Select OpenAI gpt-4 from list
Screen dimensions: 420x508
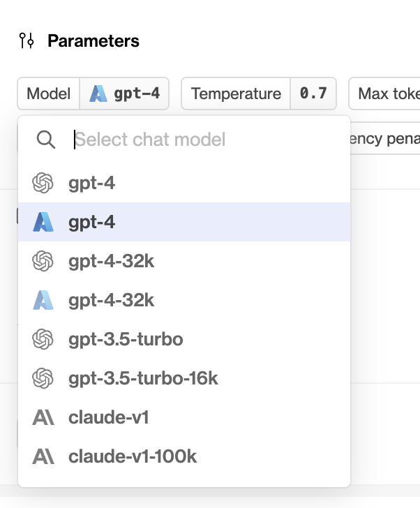click(x=184, y=183)
